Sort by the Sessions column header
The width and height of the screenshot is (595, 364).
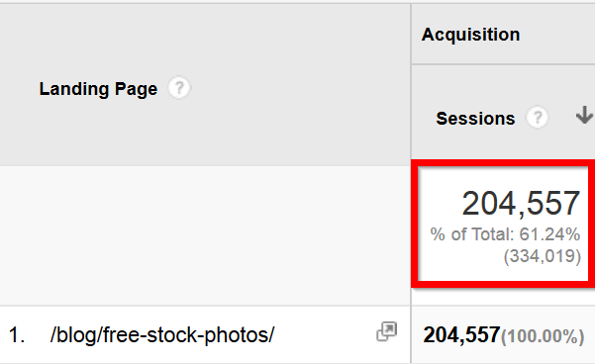coord(475,119)
